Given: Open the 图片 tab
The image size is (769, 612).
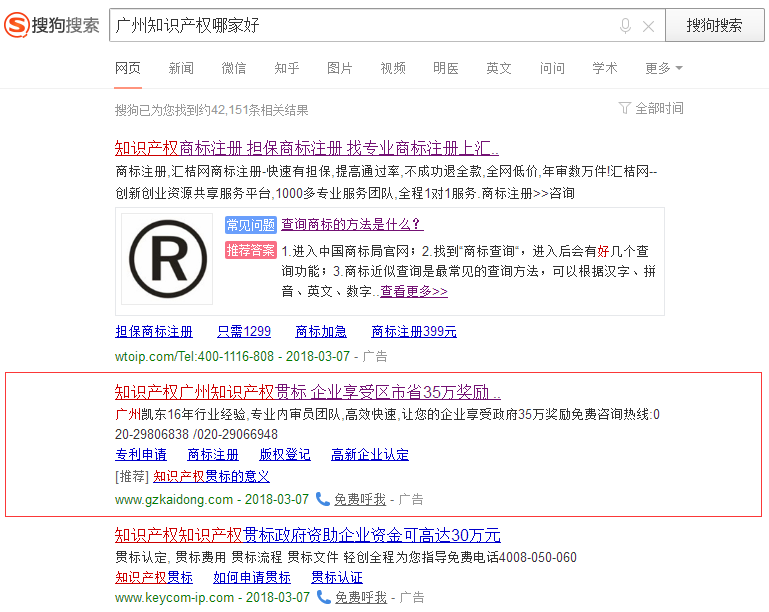Looking at the screenshot, I should 340,68.
